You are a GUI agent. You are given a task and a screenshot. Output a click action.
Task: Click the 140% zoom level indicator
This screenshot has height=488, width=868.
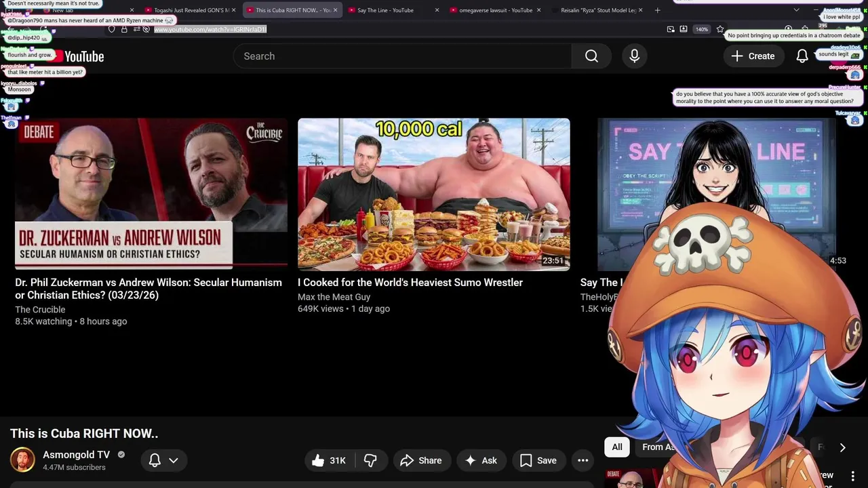click(x=702, y=29)
